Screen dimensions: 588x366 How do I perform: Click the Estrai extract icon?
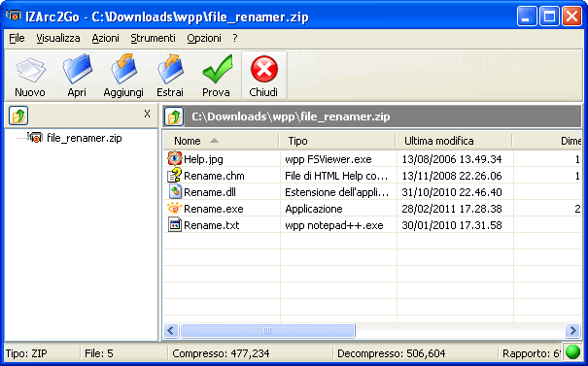tap(170, 69)
